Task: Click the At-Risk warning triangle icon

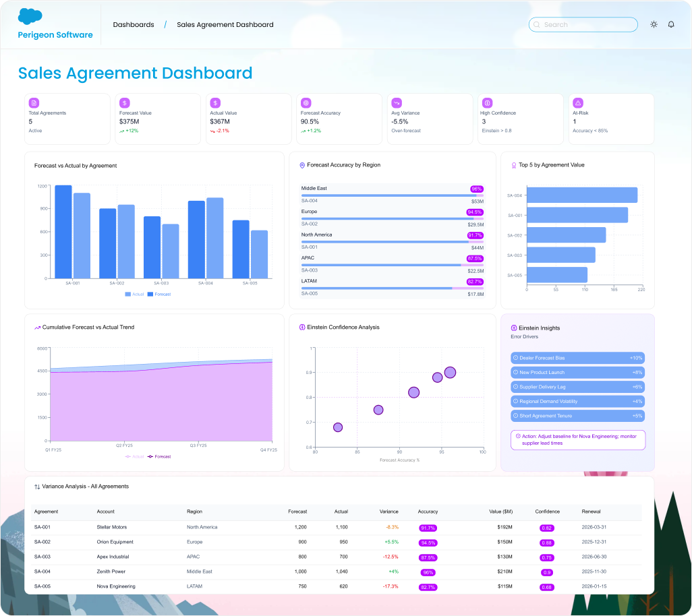Action: (x=577, y=102)
